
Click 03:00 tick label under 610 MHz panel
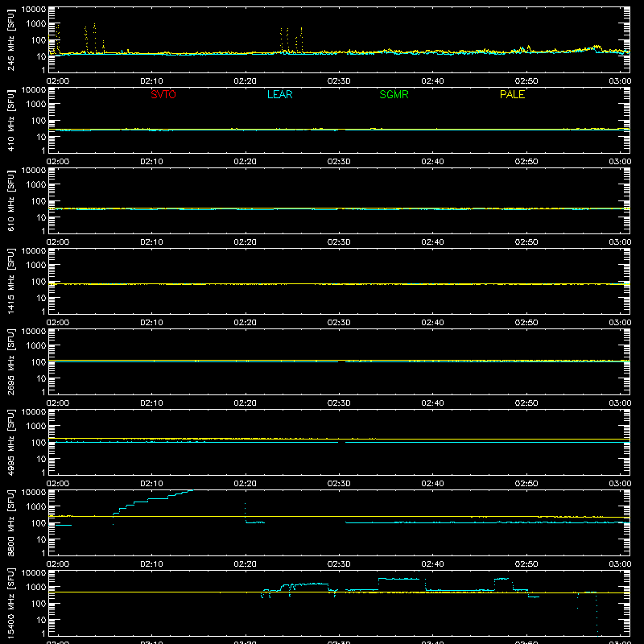[x=620, y=242]
